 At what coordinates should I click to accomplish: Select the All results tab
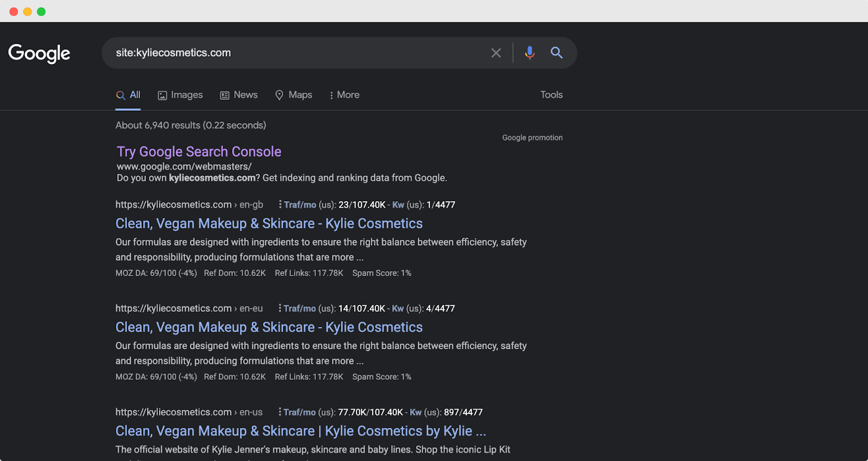128,95
